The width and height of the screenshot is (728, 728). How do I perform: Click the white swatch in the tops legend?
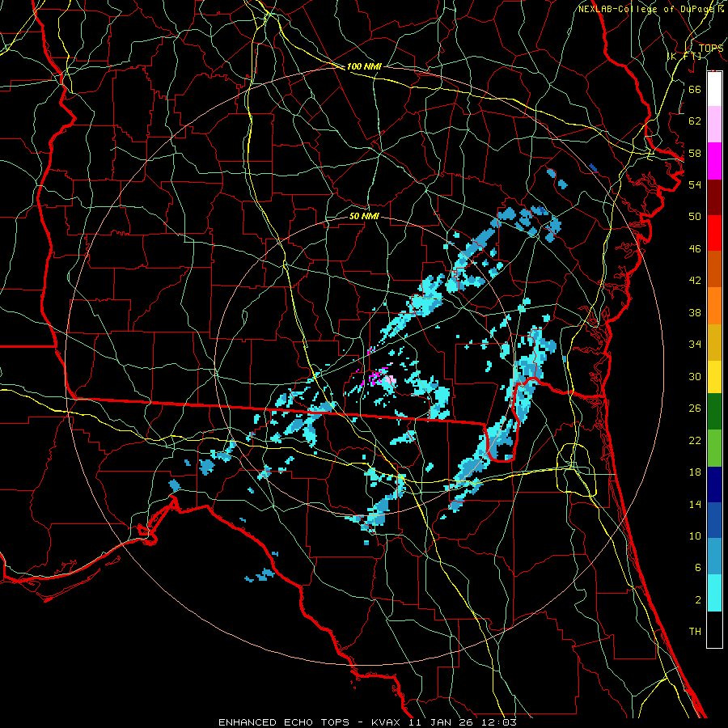click(x=714, y=89)
